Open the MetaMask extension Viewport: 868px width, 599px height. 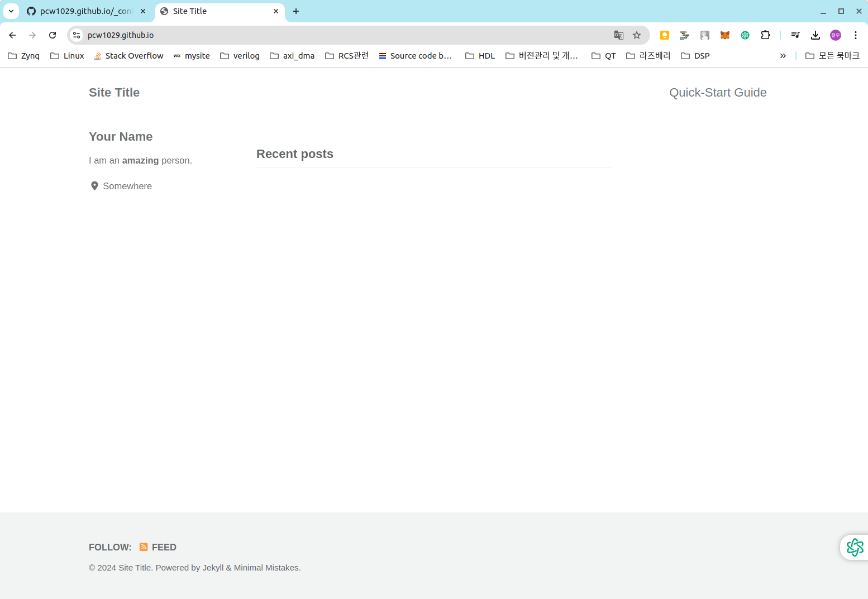[724, 35]
